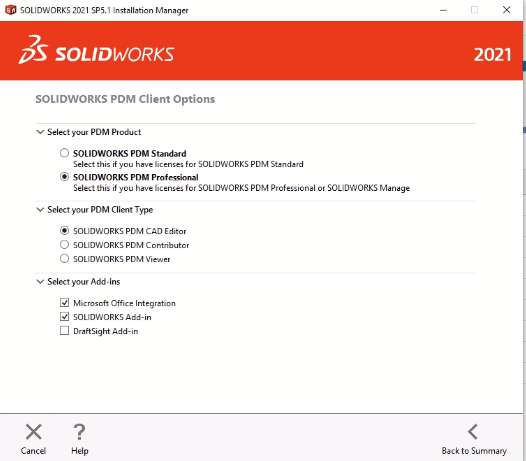Screen dimensions: 526x461
Task: Collapse Select your PDM Client Type section
Action: tap(40, 210)
